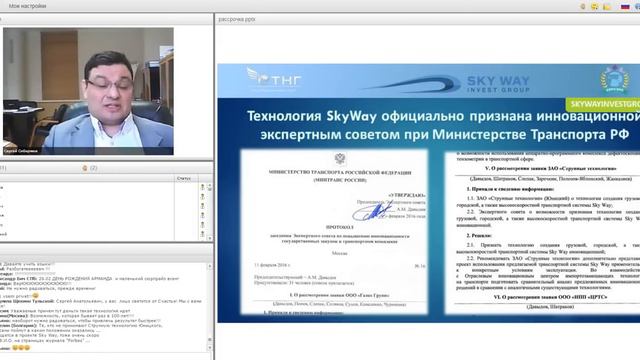Click the slide title about Технология SkyWay
This screenshot has height=360, width=640.
[444, 125]
